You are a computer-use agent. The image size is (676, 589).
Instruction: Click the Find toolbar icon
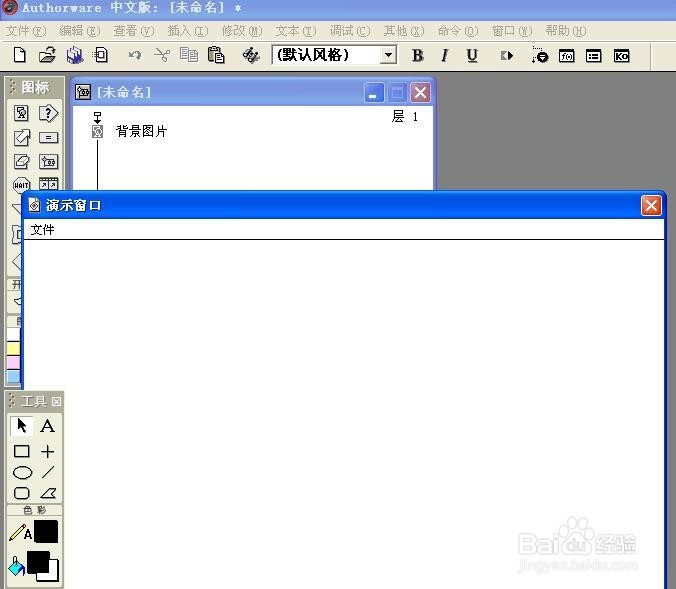(251, 55)
